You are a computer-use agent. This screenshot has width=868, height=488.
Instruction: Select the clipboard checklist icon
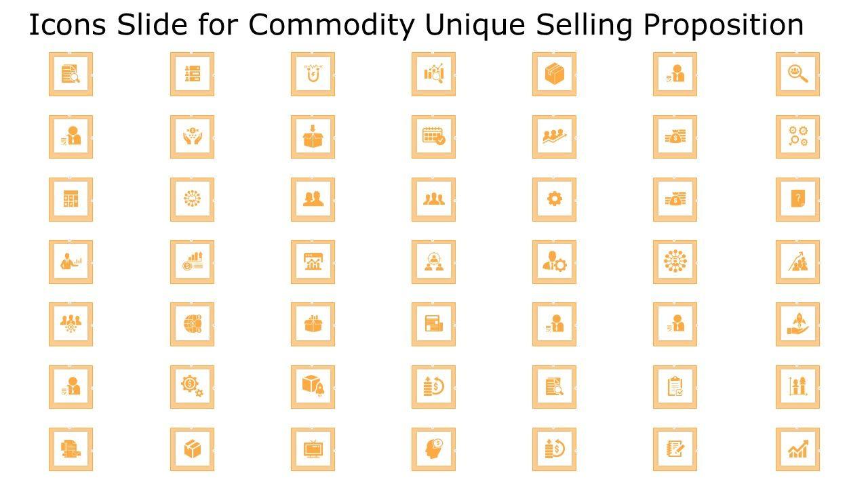[675, 387]
